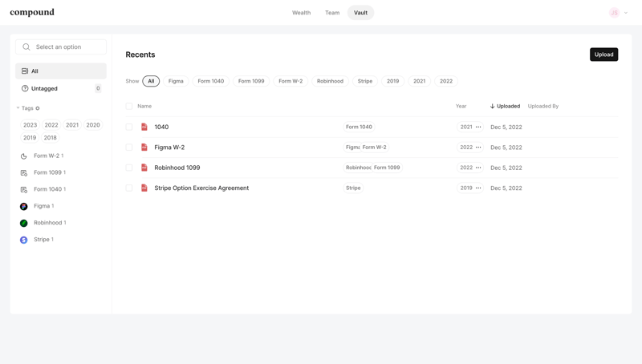Viewport: 642px width, 364px height.
Task: Click the All documents list icon
Action: point(25,71)
